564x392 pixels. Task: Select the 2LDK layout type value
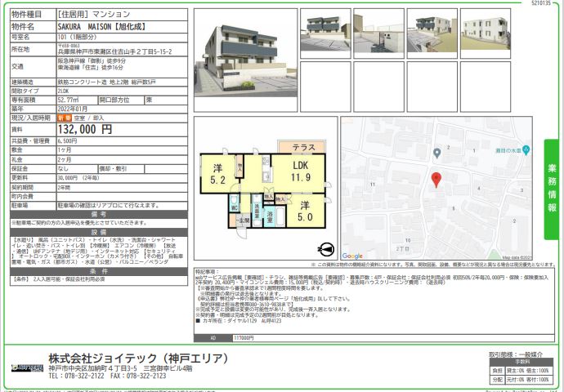[x=63, y=91]
